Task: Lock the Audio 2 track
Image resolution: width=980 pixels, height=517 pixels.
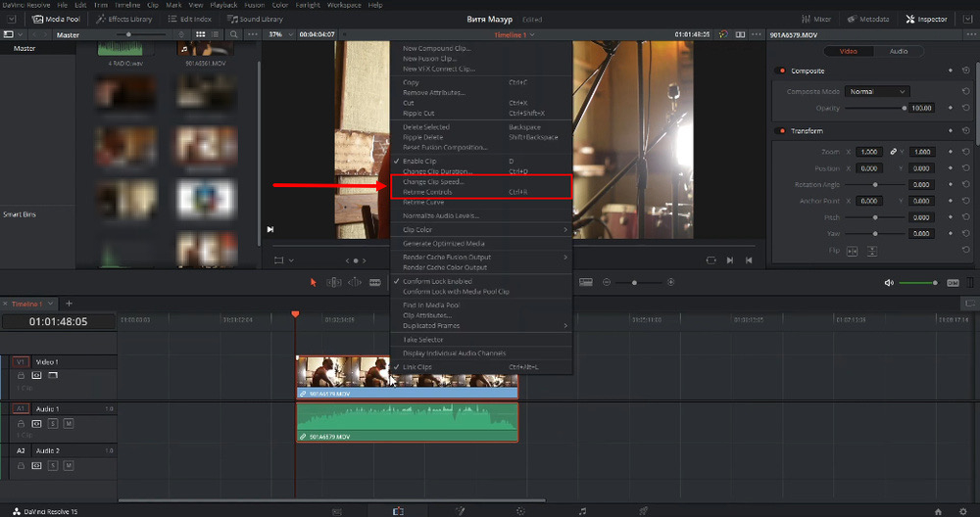Action: (x=21, y=466)
